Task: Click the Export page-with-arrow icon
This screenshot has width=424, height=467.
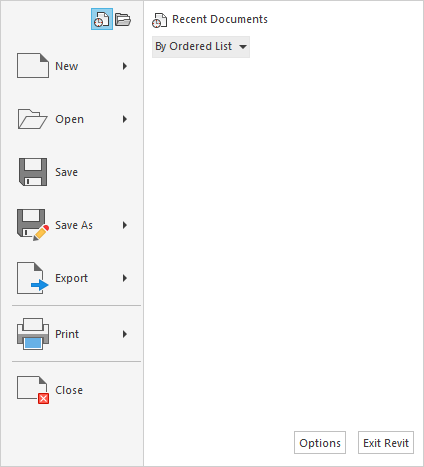Action: pyautogui.click(x=33, y=278)
